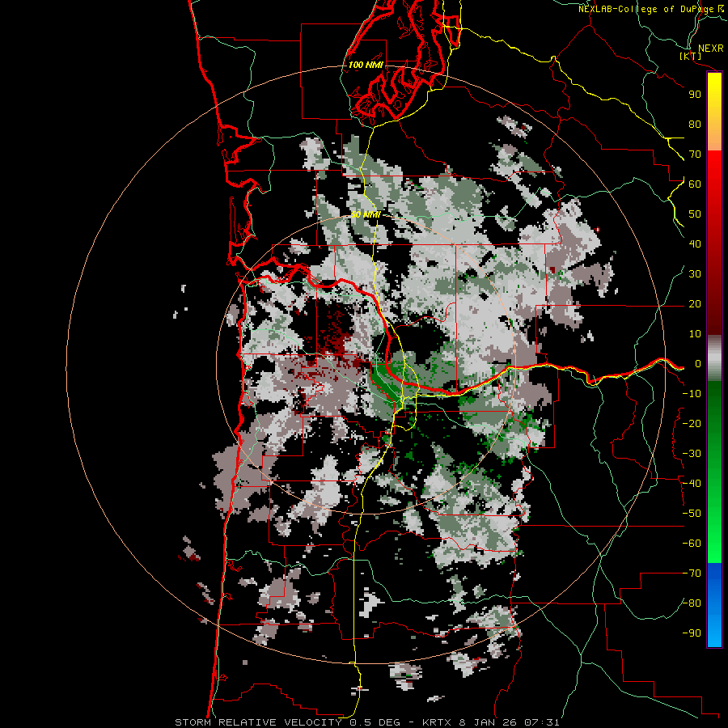The height and width of the screenshot is (728, 728).
Task: Select the -50 value on velocity scale
Action: pos(692,514)
